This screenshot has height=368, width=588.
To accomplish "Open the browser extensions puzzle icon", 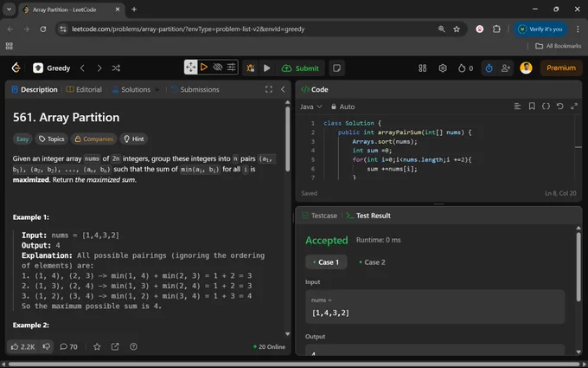I will pyautogui.click(x=496, y=29).
